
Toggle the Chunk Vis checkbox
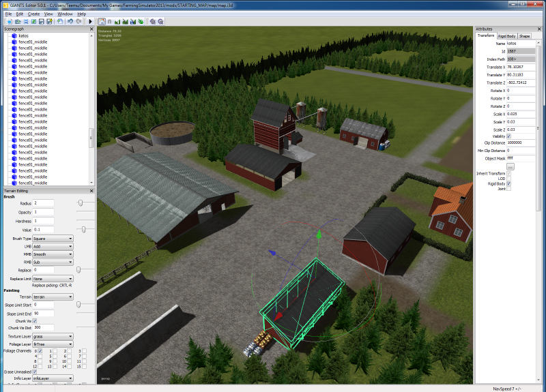click(35, 321)
